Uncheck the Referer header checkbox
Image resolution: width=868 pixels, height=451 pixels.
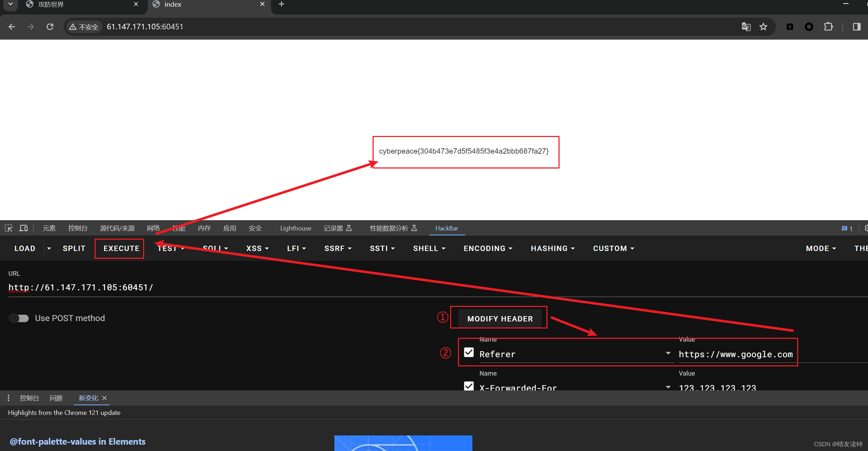469,352
